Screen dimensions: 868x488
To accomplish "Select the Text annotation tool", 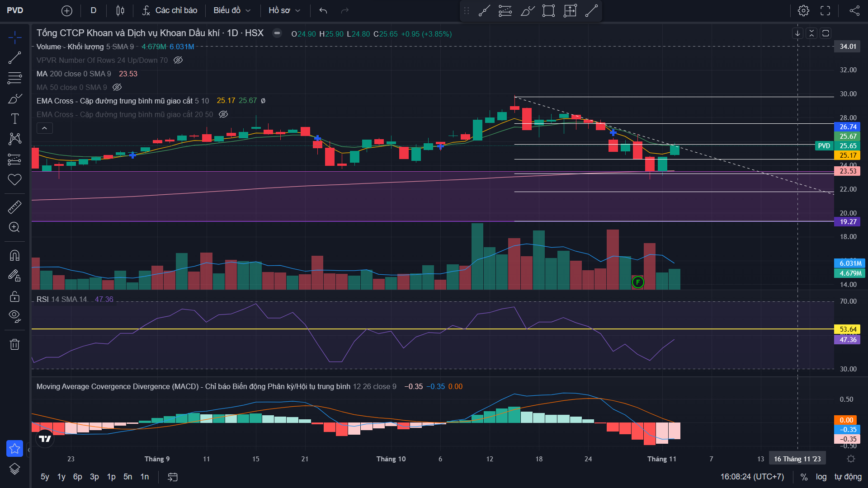I will click(14, 119).
